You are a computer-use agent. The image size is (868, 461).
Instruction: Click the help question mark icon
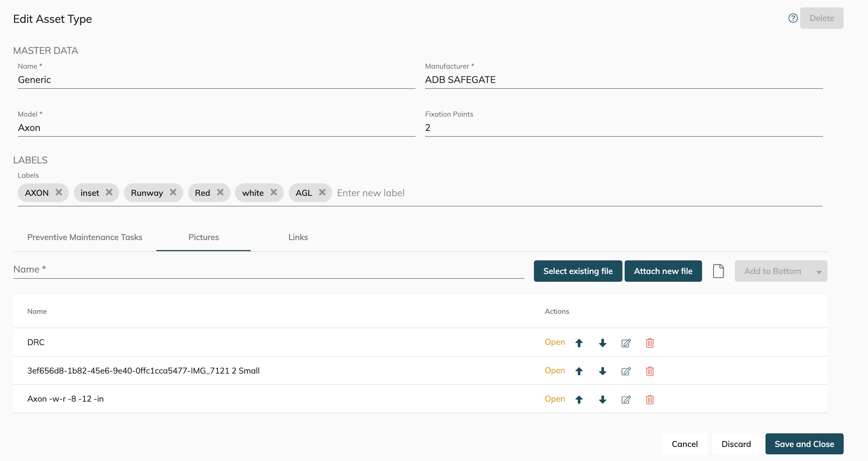(793, 18)
